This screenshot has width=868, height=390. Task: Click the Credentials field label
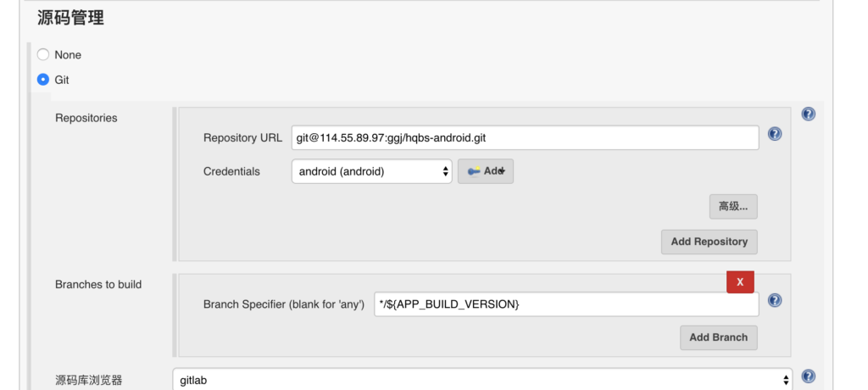coord(231,172)
